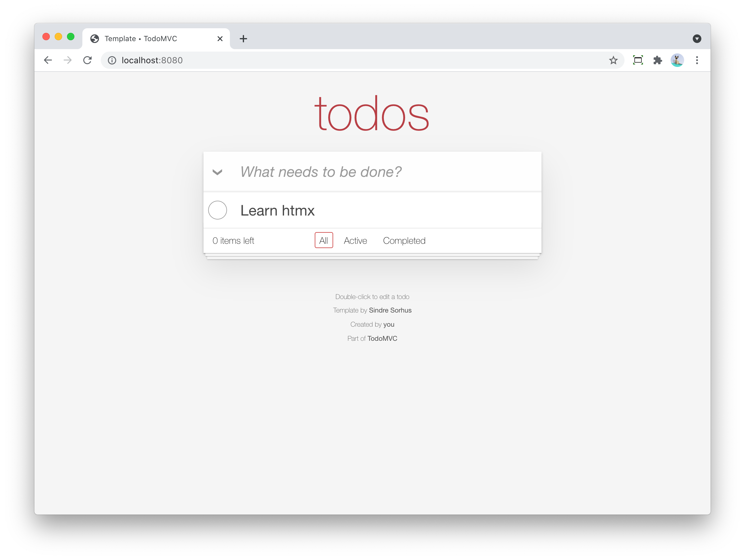Click the 'Sindre Sorhus' template link

point(389,310)
